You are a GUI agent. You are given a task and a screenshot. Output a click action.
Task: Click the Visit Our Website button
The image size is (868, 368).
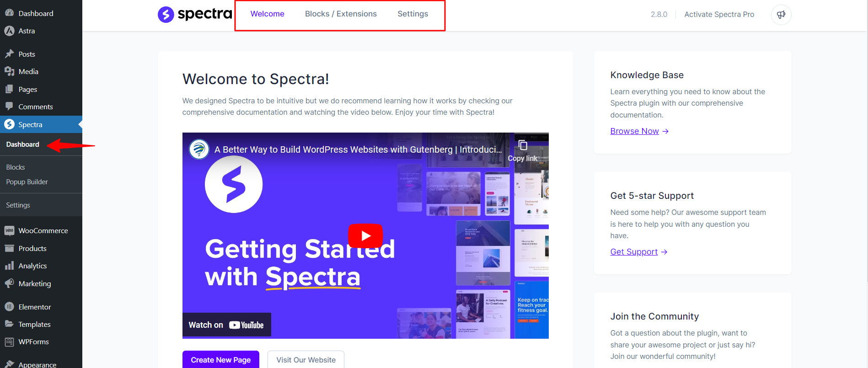coord(306,360)
